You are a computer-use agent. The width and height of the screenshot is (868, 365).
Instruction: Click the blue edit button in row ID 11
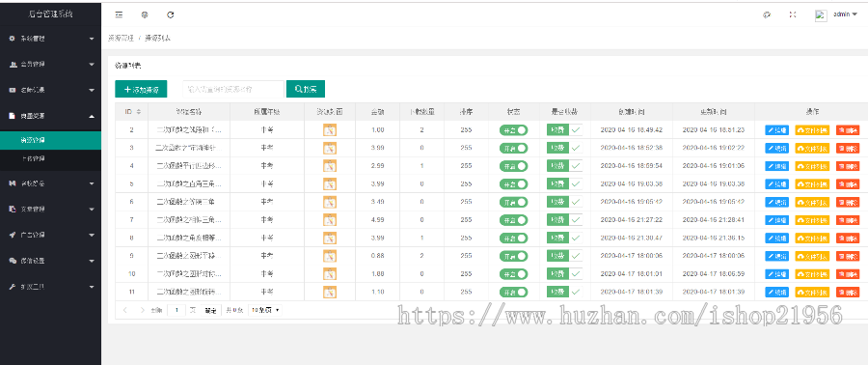click(777, 292)
